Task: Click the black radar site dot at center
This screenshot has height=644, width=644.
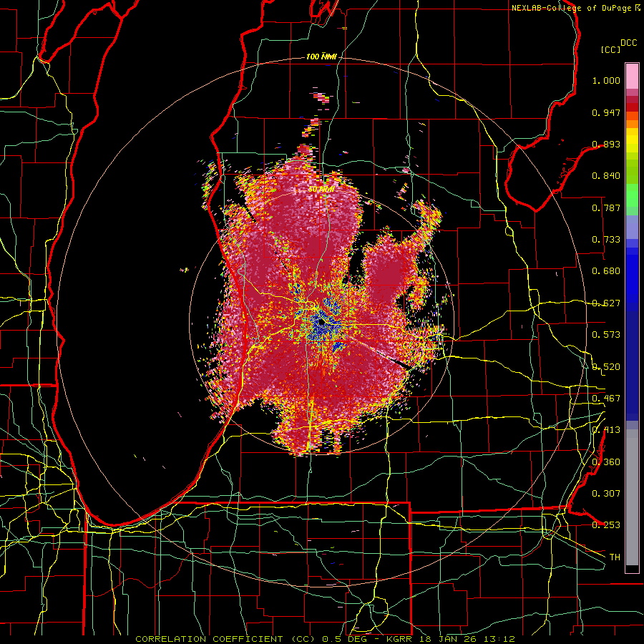Action: coord(321,323)
